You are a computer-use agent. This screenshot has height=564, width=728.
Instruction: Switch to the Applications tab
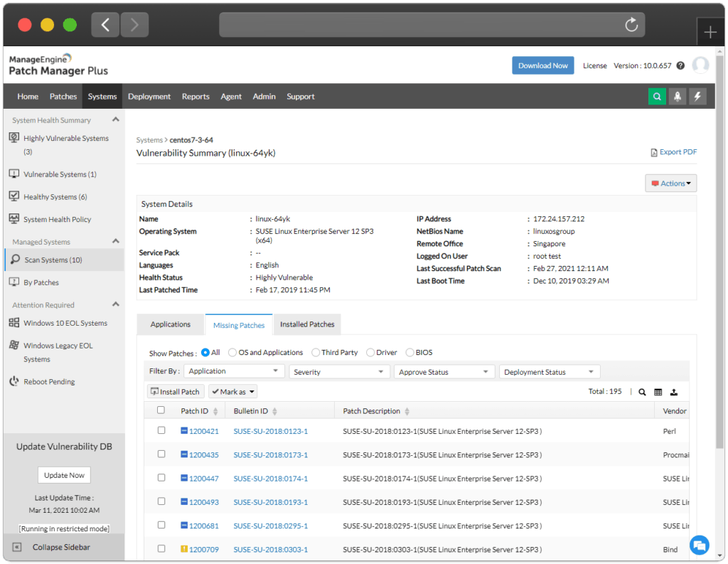pos(171,324)
